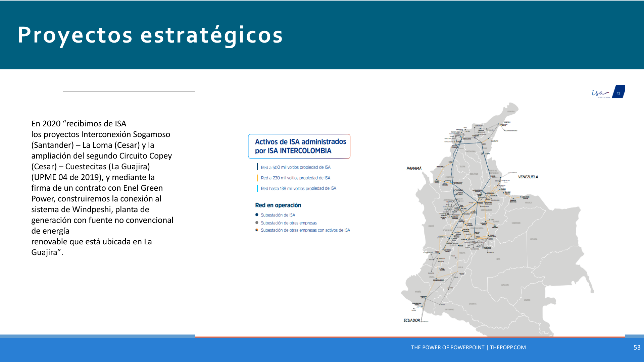Click the 'Subestación de otras empresas' legend item
Screen dimensions: 644x362
pyautogui.click(x=289, y=223)
